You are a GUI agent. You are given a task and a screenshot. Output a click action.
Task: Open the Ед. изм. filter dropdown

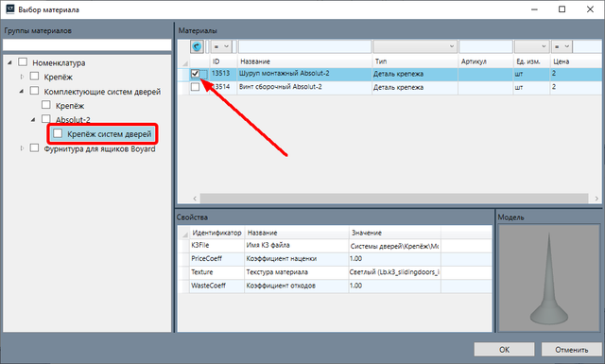[531, 46]
